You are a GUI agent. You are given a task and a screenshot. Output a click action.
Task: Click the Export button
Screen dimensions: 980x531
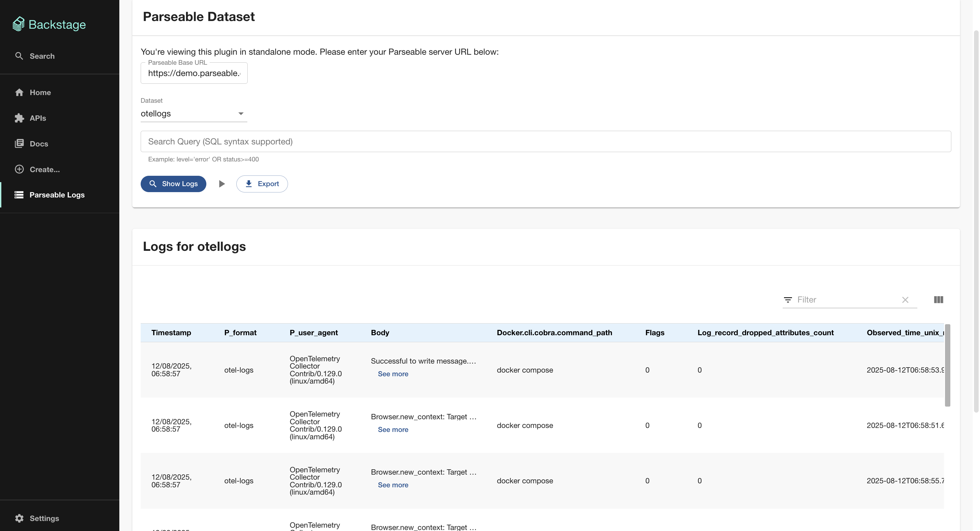pos(262,184)
